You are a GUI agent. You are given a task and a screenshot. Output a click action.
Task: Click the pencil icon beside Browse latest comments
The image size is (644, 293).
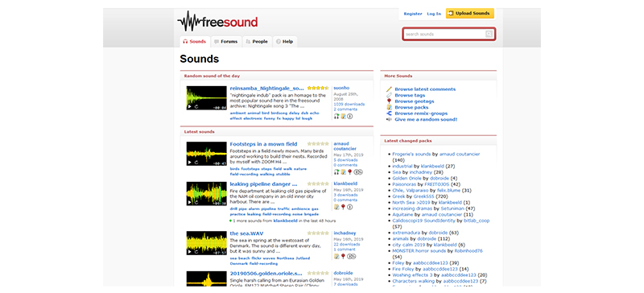(x=389, y=89)
